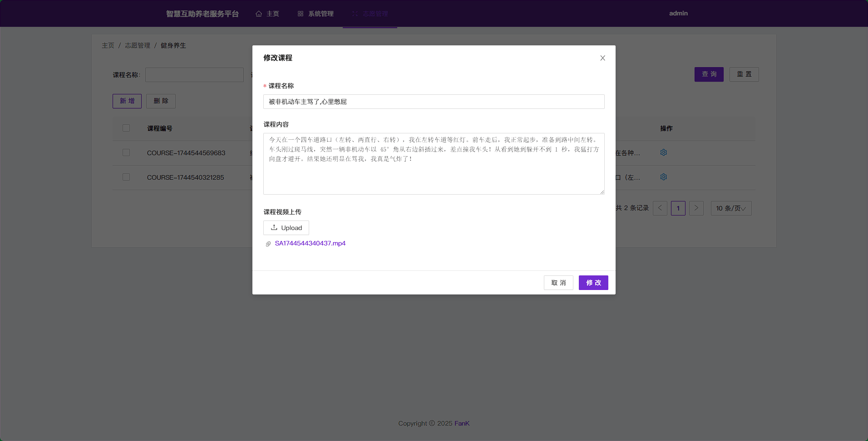868x441 pixels.
Task: Click the home icon next to 主页
Action: pos(259,14)
